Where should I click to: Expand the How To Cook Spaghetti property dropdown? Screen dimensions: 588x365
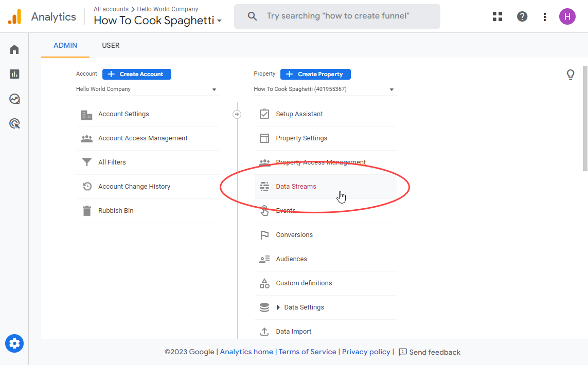[x=325, y=89]
